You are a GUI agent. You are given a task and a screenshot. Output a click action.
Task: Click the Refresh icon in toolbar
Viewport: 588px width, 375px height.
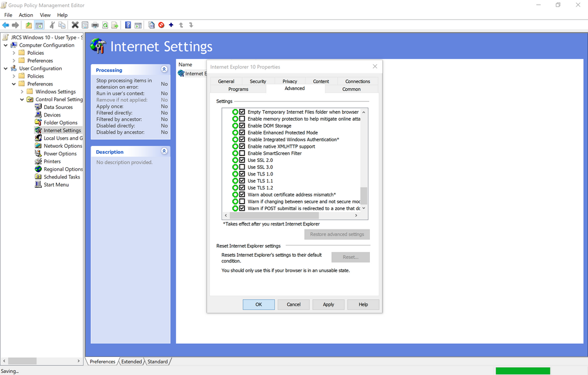pos(105,25)
